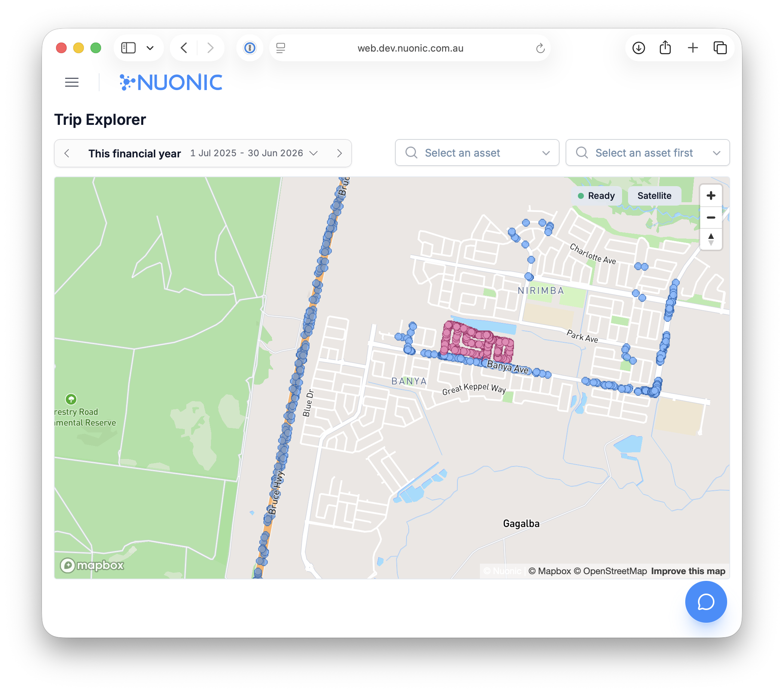The height and width of the screenshot is (693, 784).
Task: Zoom out on the map
Action: coord(710,217)
